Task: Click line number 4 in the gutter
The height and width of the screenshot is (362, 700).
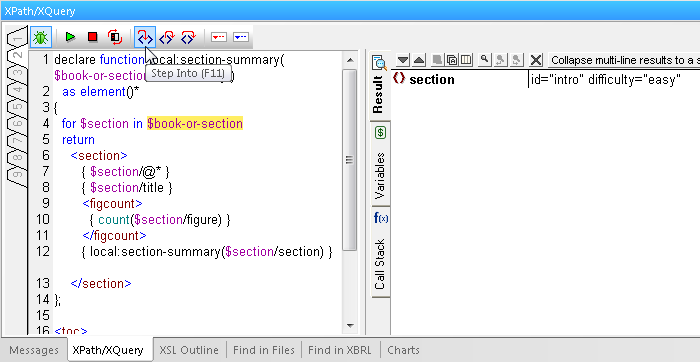Action: pyautogui.click(x=46, y=124)
